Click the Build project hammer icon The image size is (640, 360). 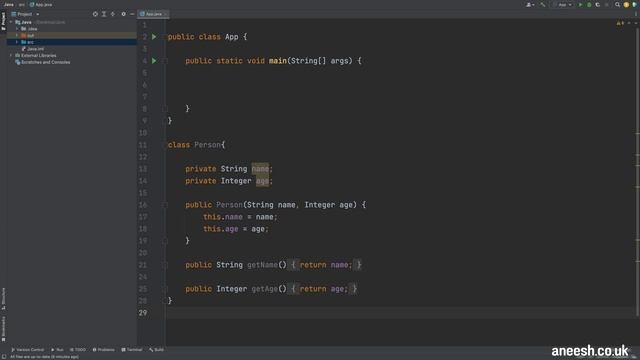[x=542, y=4]
